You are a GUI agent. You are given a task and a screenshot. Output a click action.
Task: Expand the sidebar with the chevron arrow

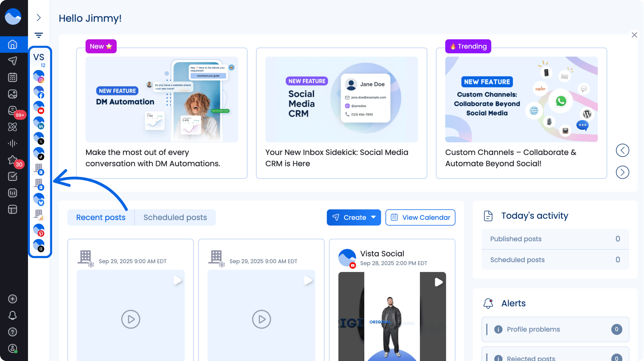coord(39,17)
